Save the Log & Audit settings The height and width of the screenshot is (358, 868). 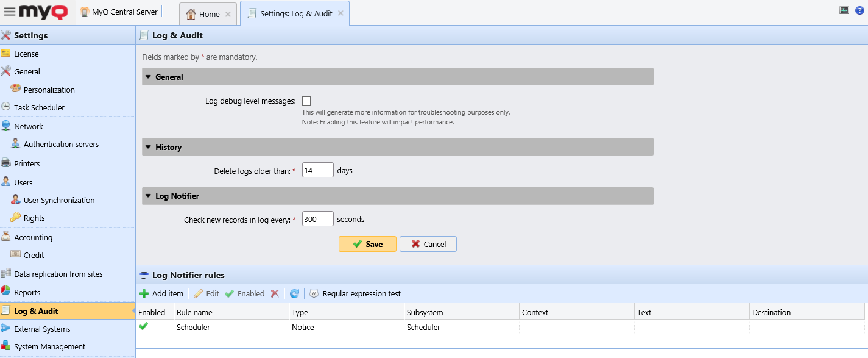(367, 243)
